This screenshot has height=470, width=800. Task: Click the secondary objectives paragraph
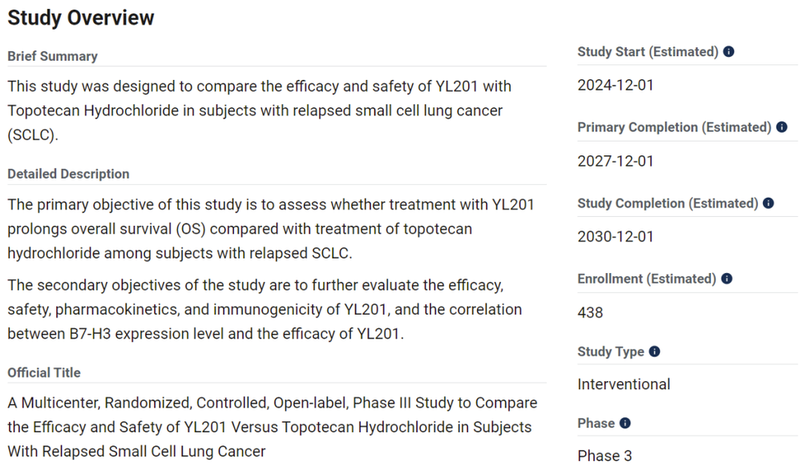coord(270,309)
